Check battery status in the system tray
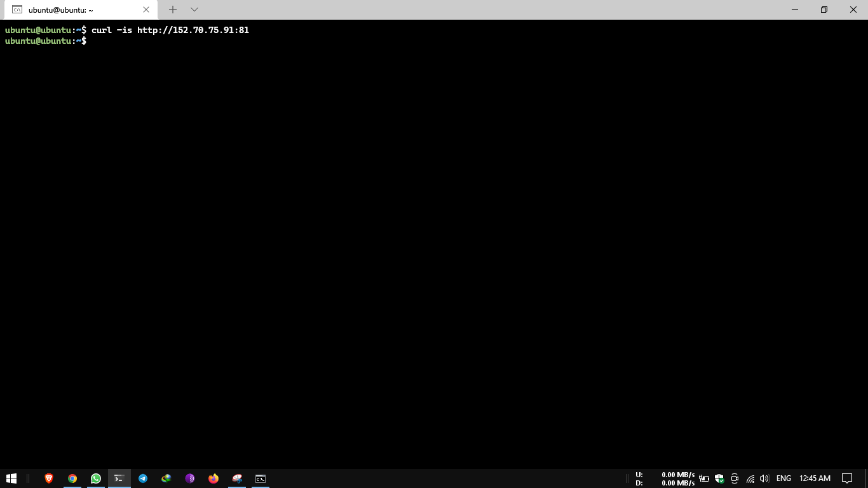This screenshot has height=488, width=868. 704,478
